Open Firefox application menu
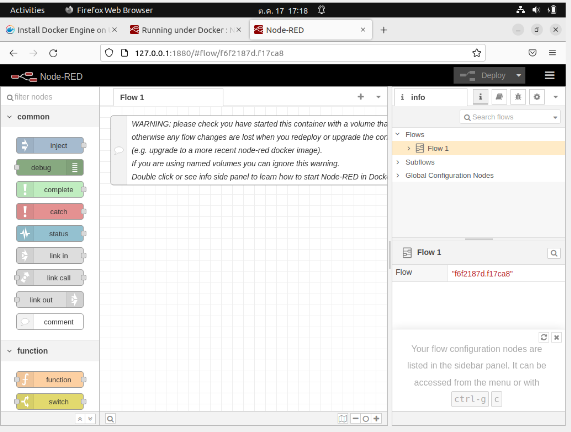571x432 pixels. pyautogui.click(x=552, y=53)
